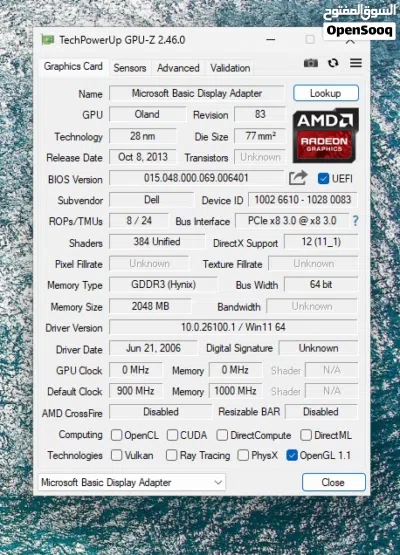Toggle the Ray Tracing checkbox
Viewport: 400px width, 555px height.
(x=172, y=455)
